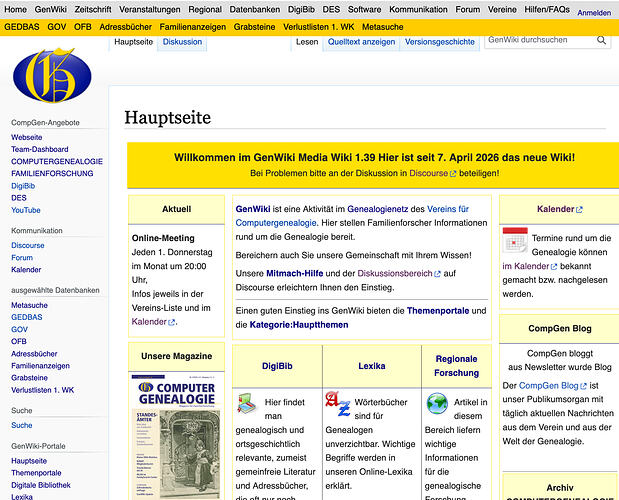Click Regionale Forschung heading link
The image size is (619, 500).
[x=456, y=366]
